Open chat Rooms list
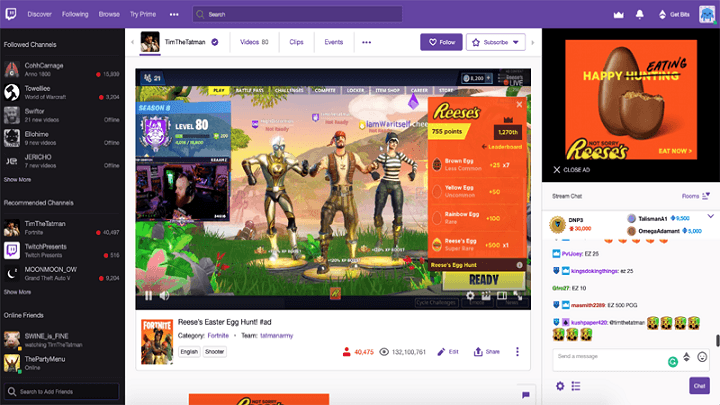Screen dimensions: 720x405 tap(696, 196)
